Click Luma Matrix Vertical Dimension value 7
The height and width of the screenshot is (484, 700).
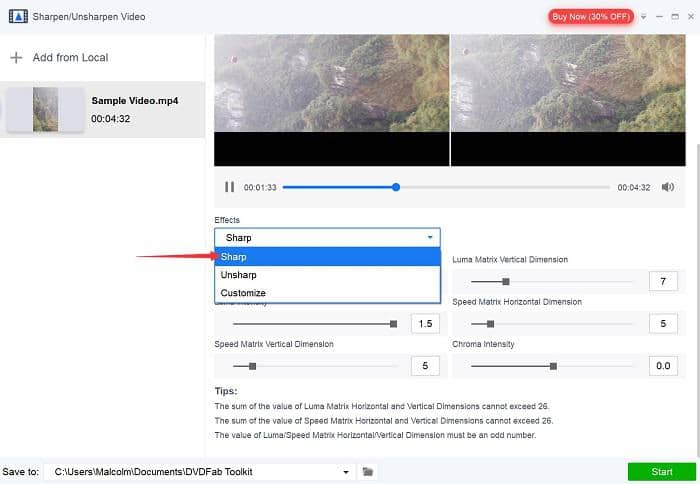click(663, 281)
